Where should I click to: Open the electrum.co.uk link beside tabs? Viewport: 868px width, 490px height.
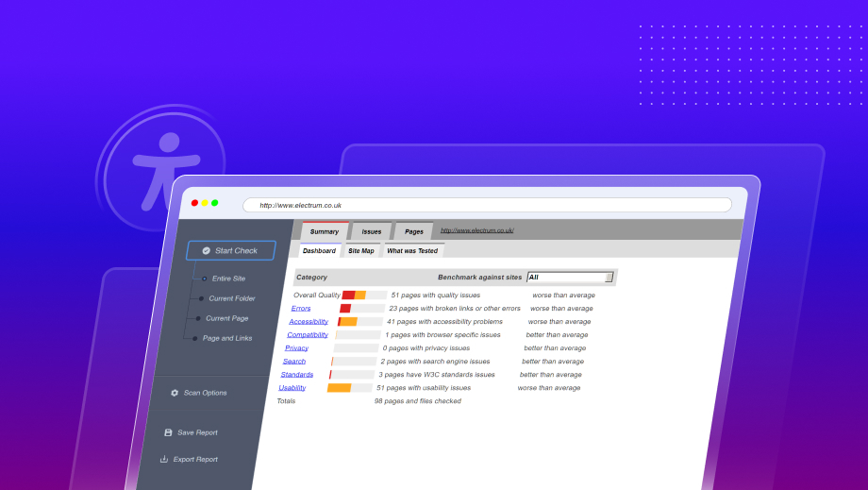477,230
